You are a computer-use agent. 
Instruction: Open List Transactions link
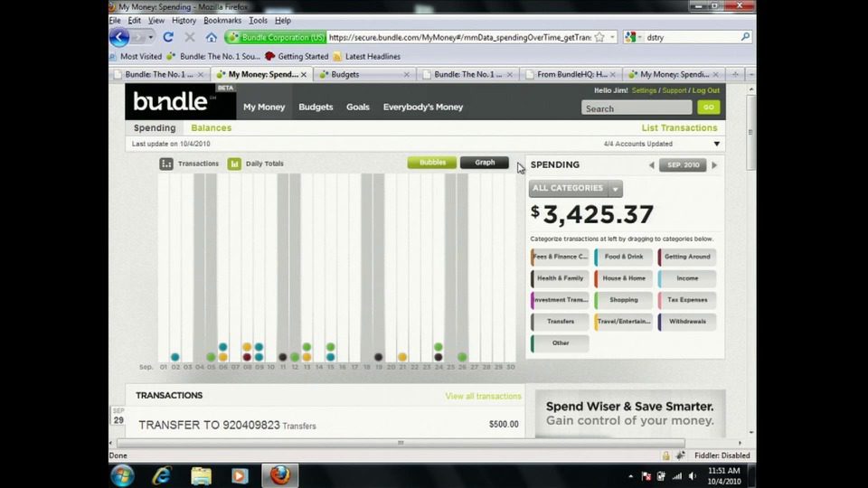[x=679, y=127]
